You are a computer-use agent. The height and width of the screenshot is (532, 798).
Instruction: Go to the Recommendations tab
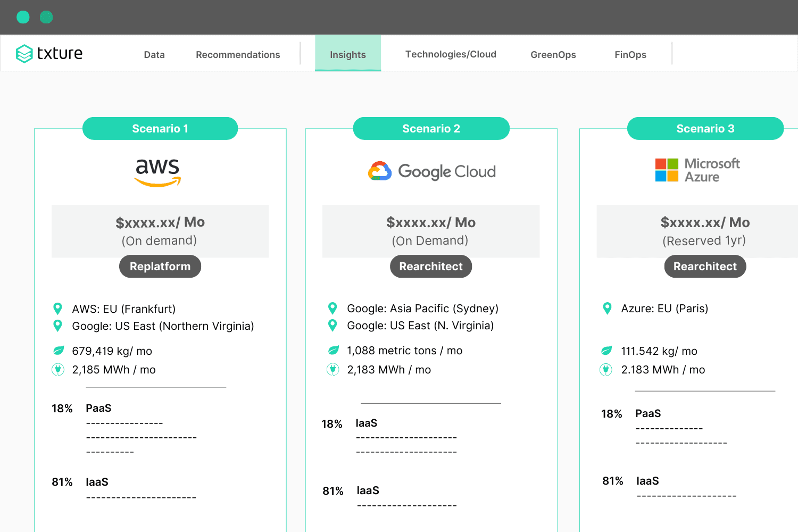(238, 54)
